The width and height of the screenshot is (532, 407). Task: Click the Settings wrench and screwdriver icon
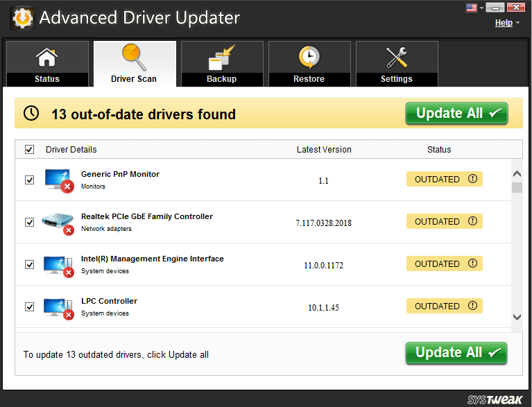[x=397, y=58]
